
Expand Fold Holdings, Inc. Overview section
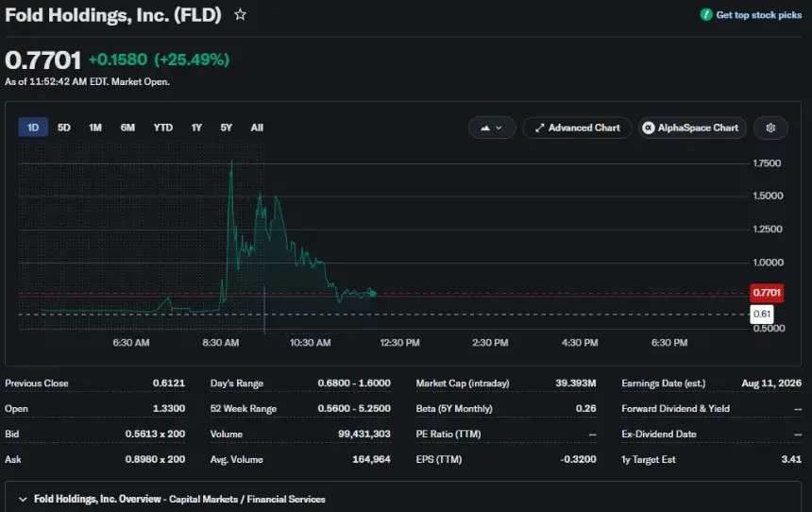point(23,499)
